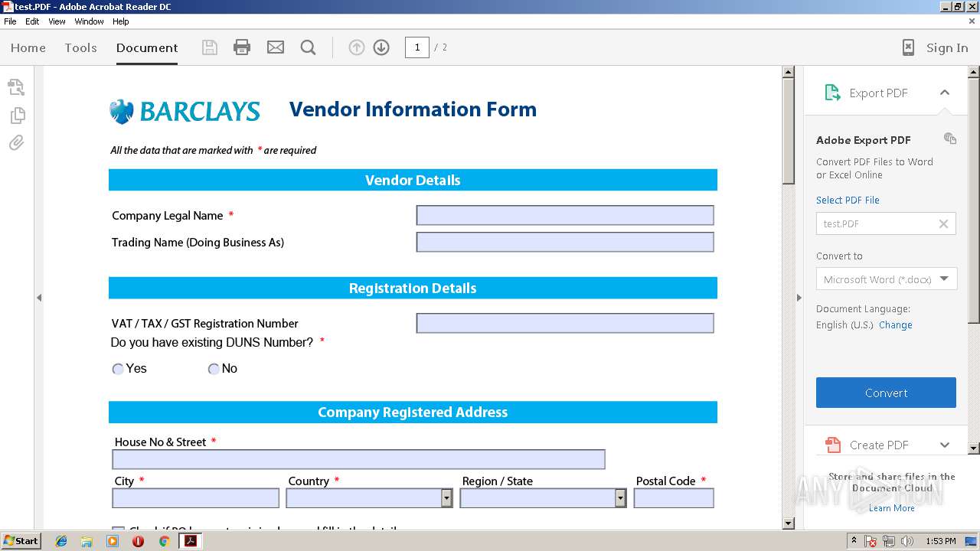Click Sign In

point(947,47)
